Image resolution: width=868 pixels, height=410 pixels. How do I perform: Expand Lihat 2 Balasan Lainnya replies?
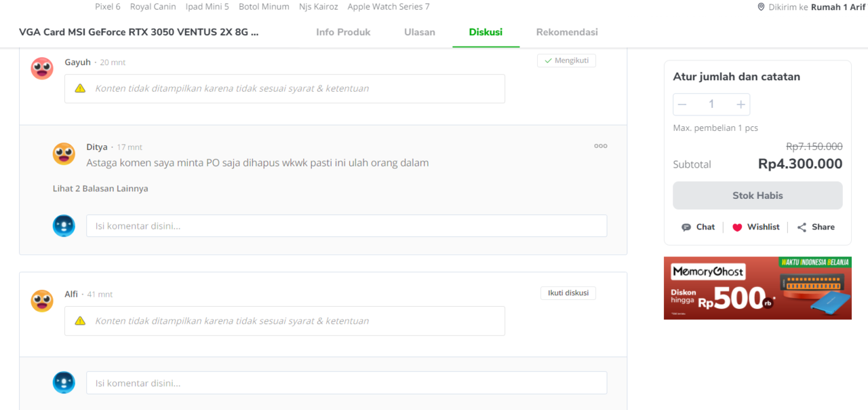100,189
